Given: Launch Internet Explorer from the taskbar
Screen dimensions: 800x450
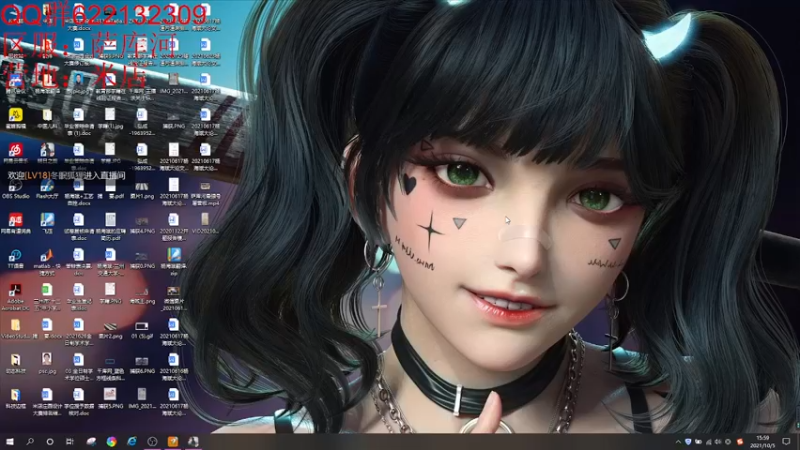Looking at the screenshot, I should tap(132, 441).
